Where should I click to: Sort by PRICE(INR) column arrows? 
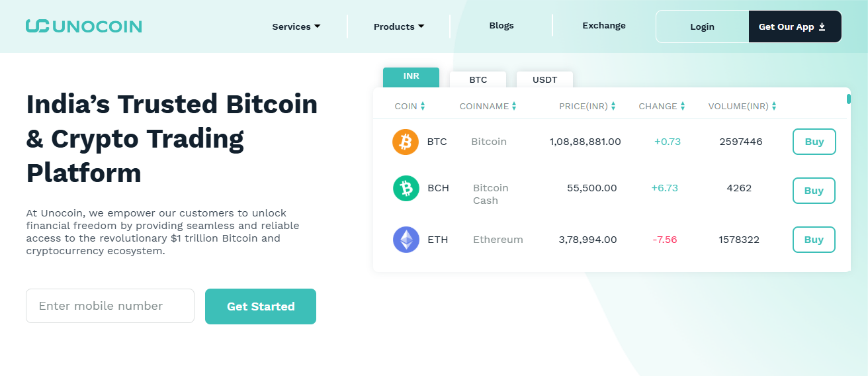(x=613, y=106)
